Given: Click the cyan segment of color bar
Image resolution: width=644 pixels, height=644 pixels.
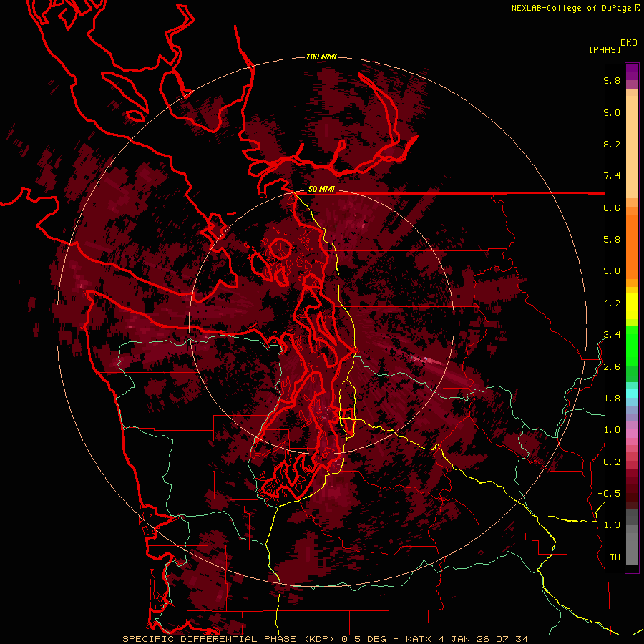Looking at the screenshot, I should point(632,394).
